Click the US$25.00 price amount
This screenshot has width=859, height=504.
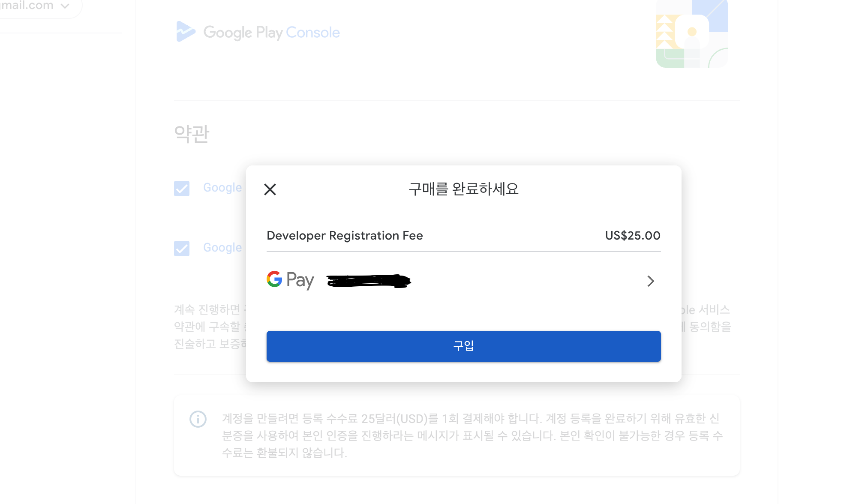tap(632, 236)
